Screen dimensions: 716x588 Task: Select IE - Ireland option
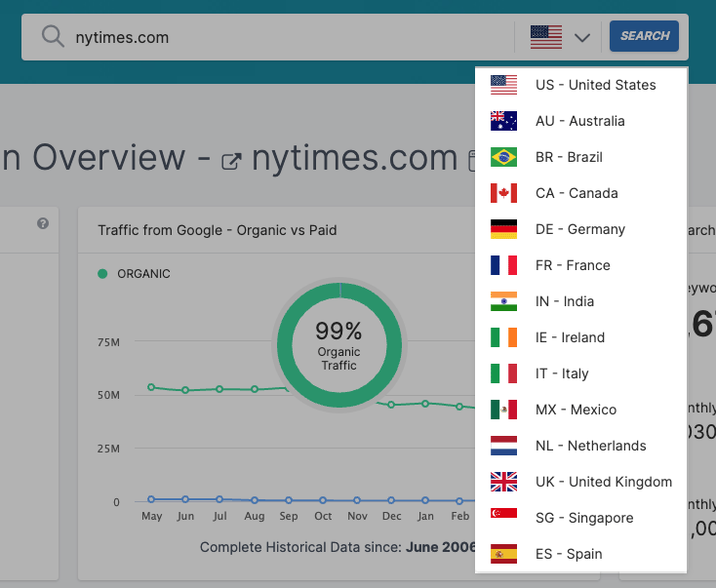tap(580, 337)
